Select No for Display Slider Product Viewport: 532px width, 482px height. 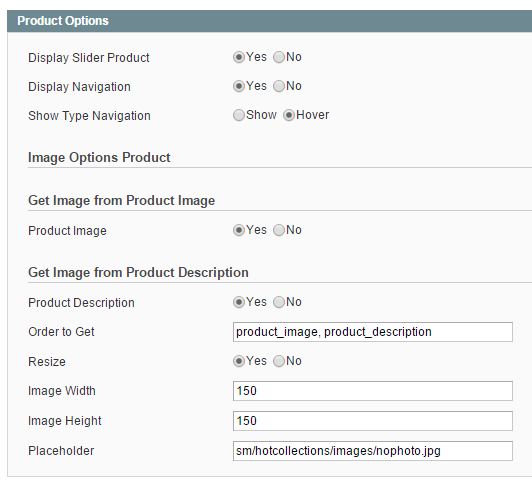279,57
